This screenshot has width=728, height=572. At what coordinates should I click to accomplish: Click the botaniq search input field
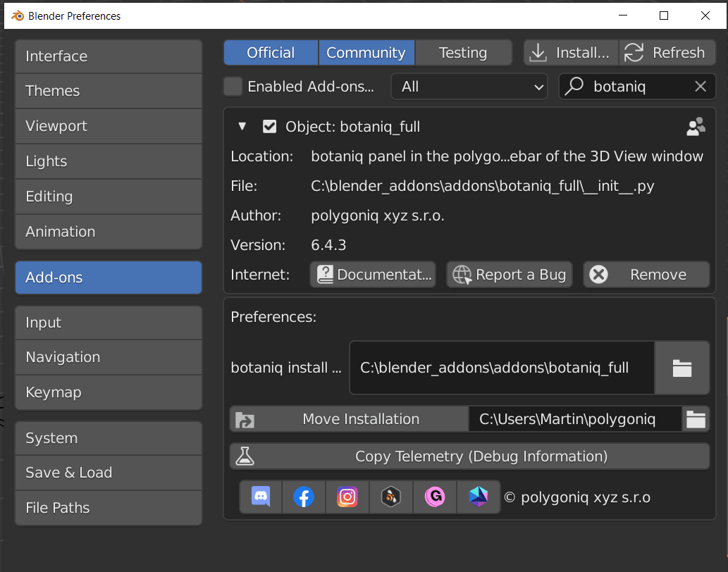637,86
